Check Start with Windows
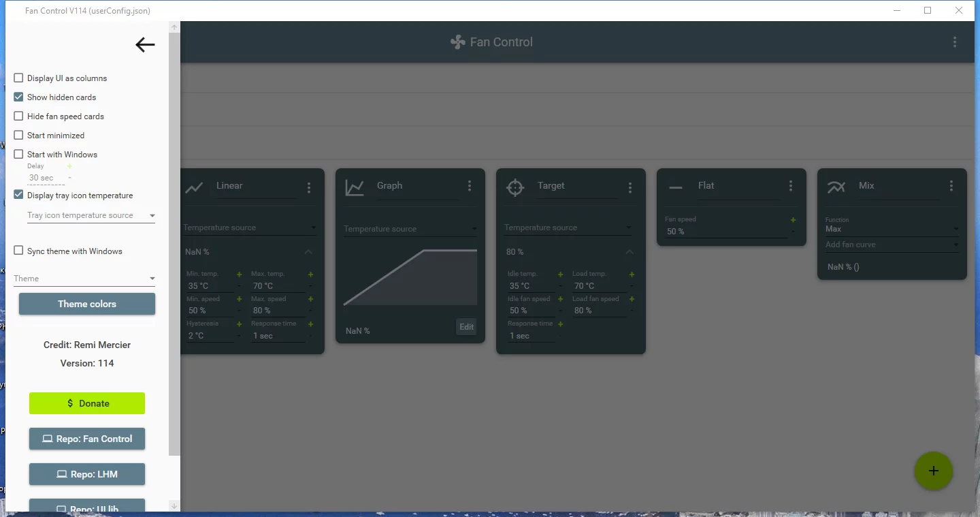The height and width of the screenshot is (517, 980). tap(18, 155)
